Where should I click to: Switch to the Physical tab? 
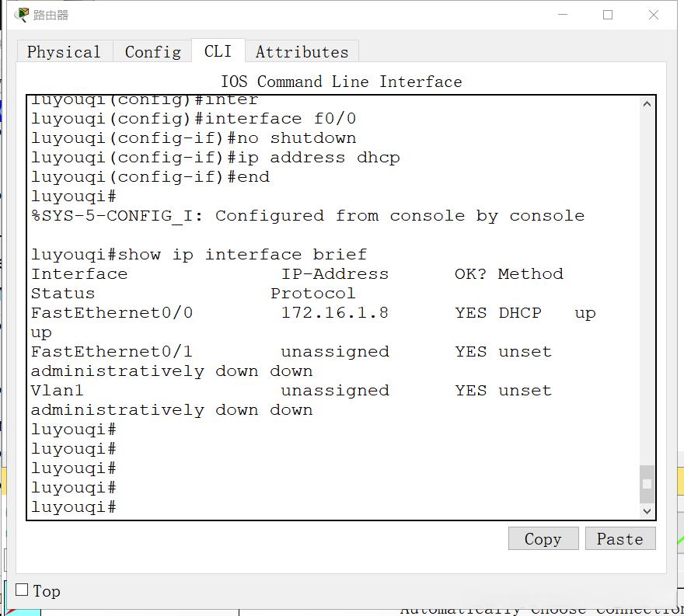click(x=64, y=52)
